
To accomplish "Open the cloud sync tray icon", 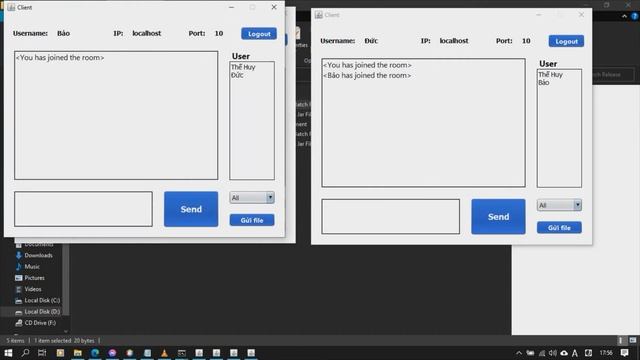I will [564, 353].
